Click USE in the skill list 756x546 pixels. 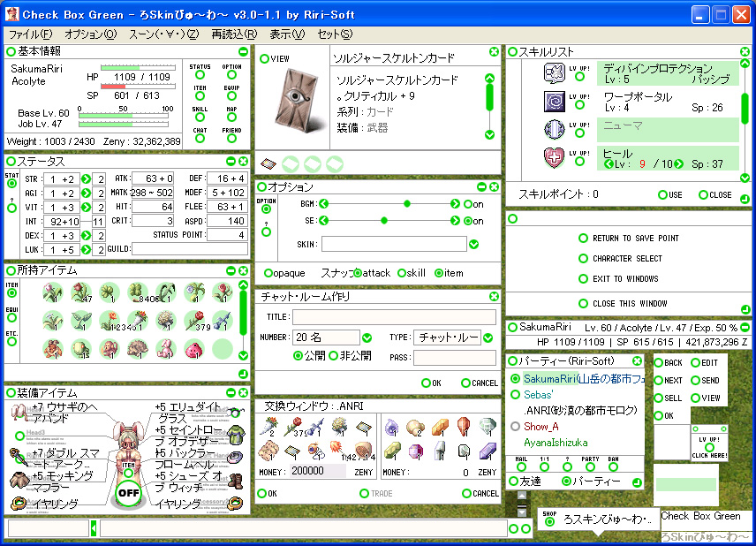click(670, 195)
